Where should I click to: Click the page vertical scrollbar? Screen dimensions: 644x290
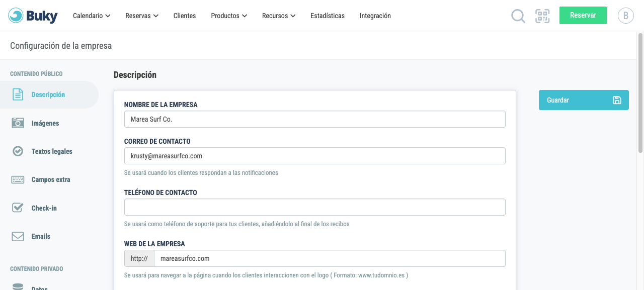click(x=640, y=93)
